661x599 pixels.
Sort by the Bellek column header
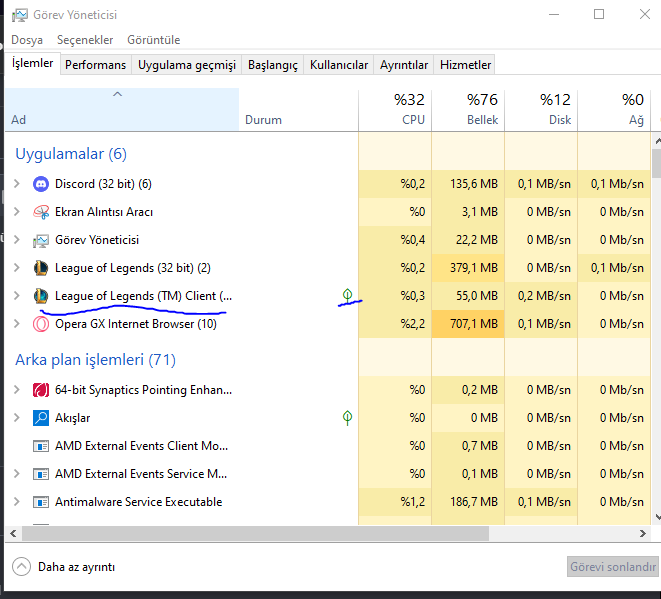(468, 110)
